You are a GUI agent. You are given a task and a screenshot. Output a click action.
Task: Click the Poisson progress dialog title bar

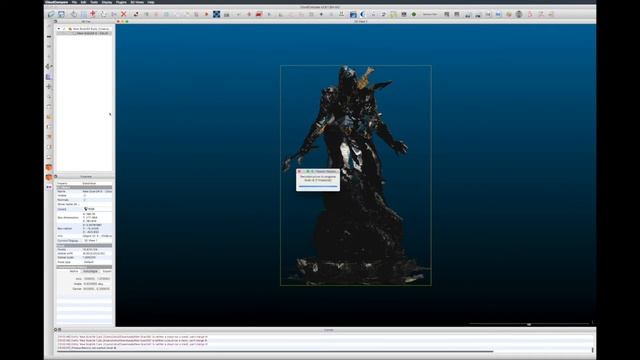tap(318, 171)
